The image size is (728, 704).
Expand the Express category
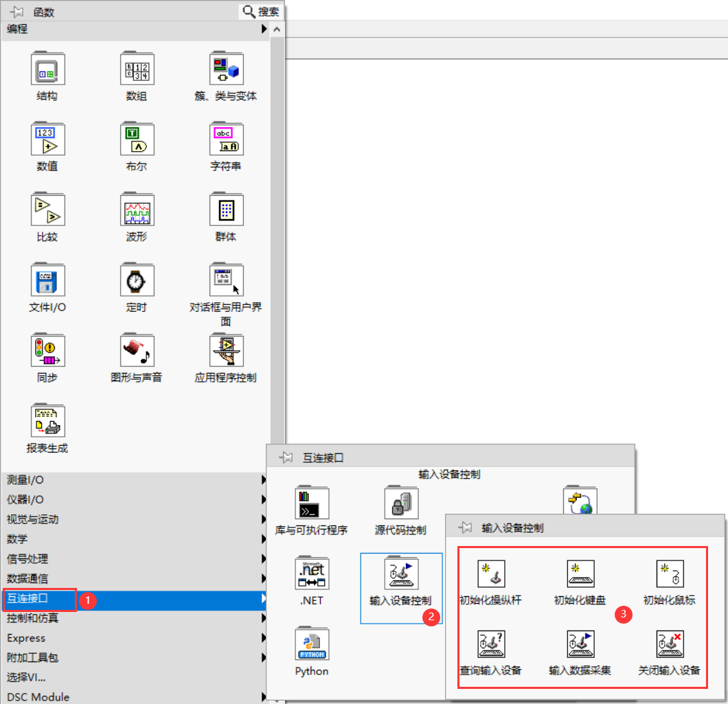click(135, 637)
